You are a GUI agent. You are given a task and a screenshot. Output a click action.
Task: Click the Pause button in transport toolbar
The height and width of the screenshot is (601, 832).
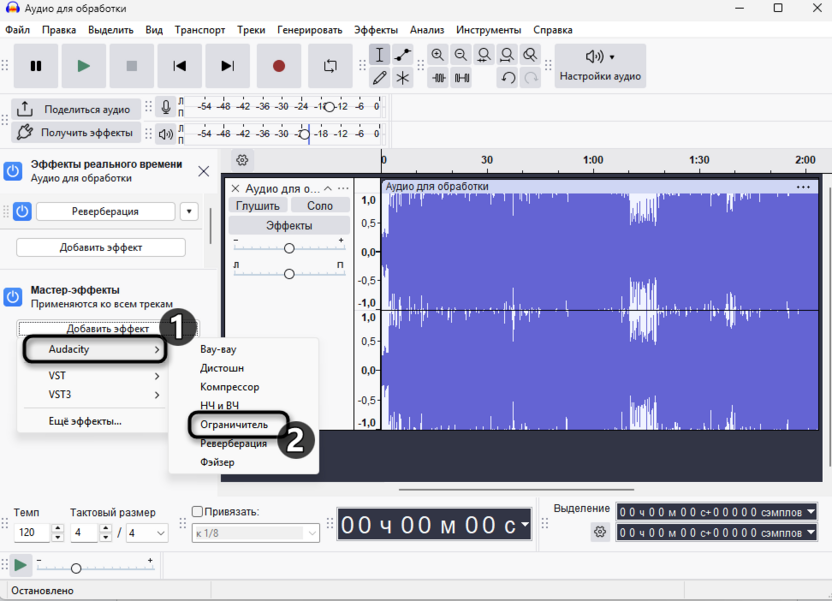tap(36, 66)
